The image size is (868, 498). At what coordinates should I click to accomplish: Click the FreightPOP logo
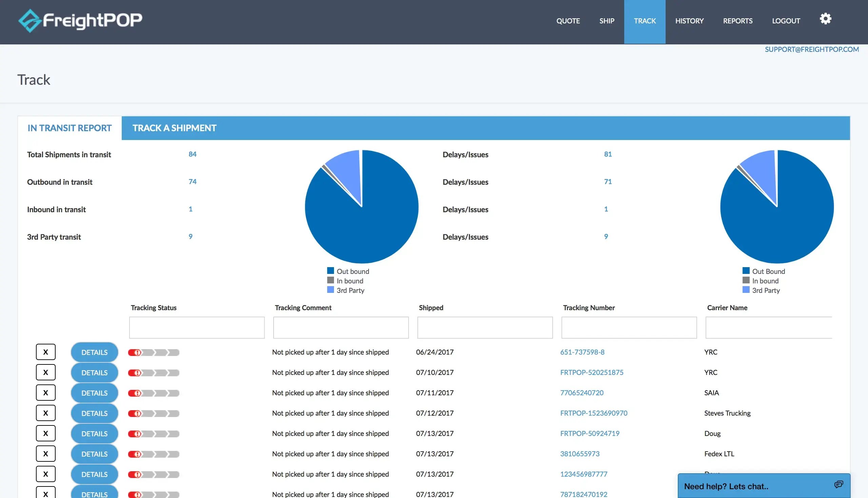coord(80,21)
